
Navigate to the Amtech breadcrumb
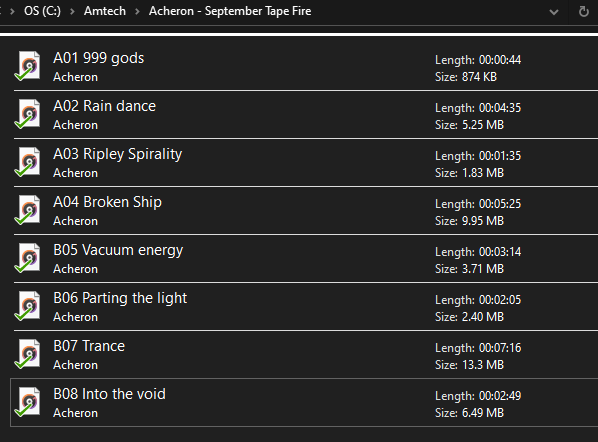pyautogui.click(x=105, y=11)
